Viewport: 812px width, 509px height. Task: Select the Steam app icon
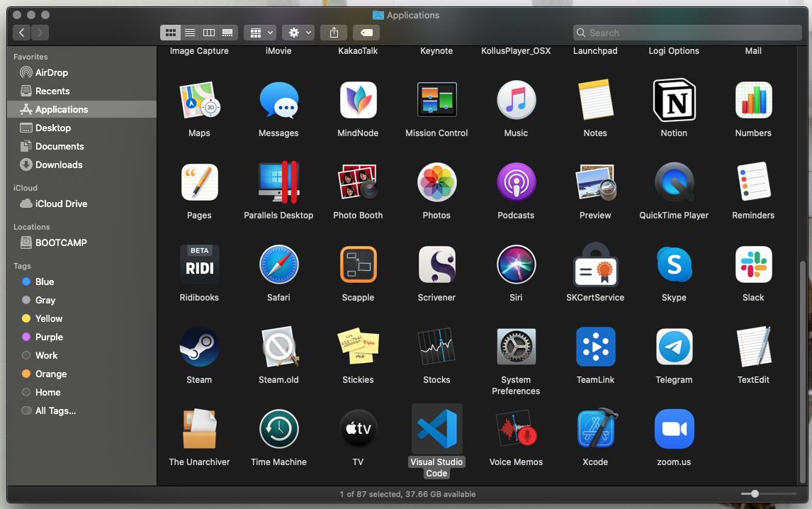(199, 347)
